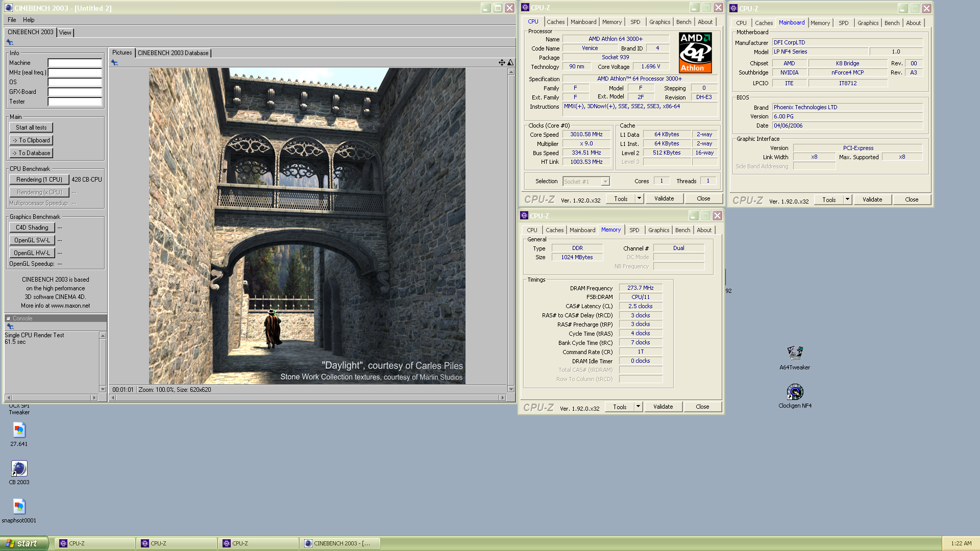Screen dimensions: 980x551
Task: Click the CPU-Z CPU window title bar icon
Action: point(525,7)
